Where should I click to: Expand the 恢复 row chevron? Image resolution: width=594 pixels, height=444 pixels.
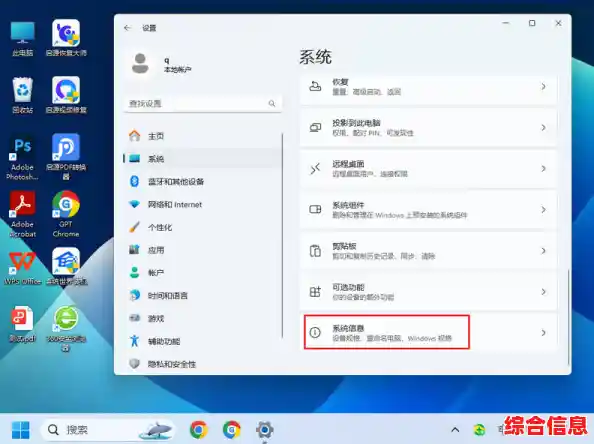(543, 86)
